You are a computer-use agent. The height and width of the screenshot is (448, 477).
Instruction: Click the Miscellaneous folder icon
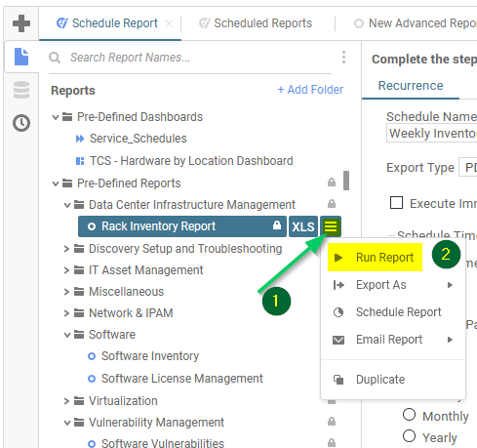coord(79,292)
